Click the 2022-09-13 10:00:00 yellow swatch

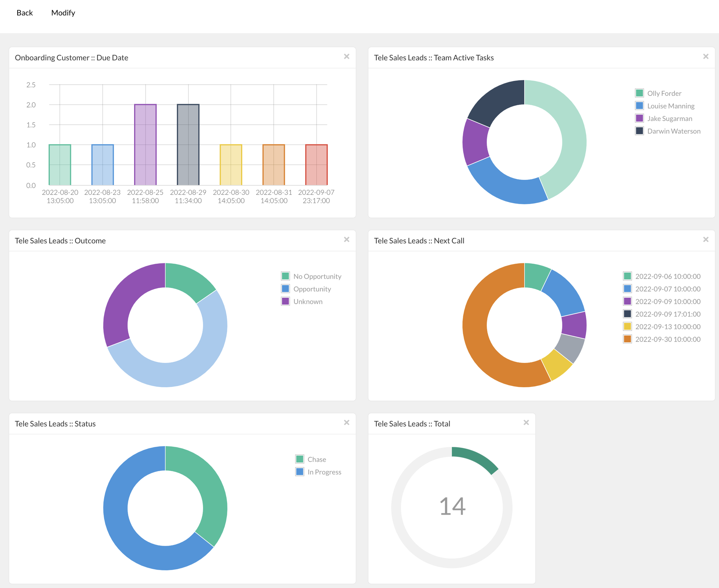(x=627, y=327)
